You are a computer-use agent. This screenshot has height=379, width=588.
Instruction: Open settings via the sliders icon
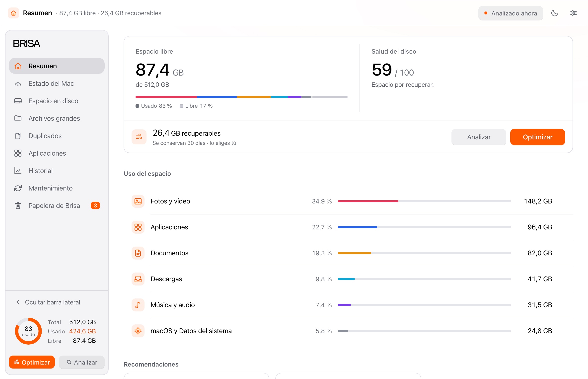coord(573,13)
